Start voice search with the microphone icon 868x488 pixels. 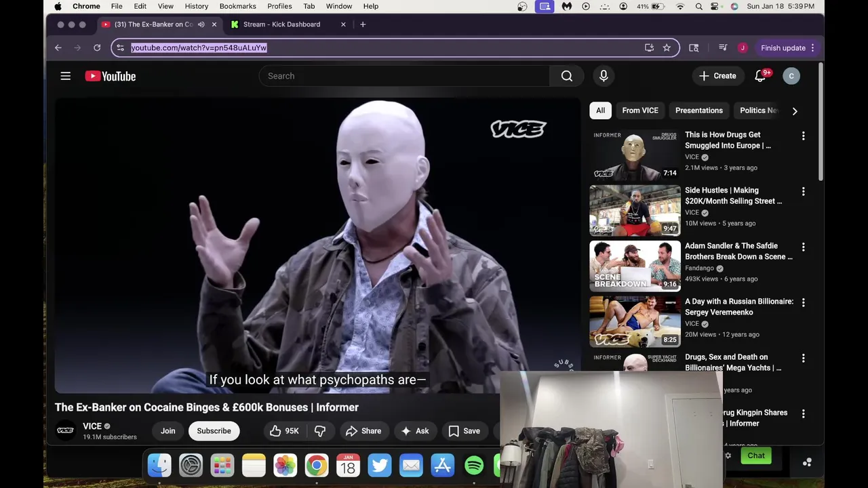(604, 76)
